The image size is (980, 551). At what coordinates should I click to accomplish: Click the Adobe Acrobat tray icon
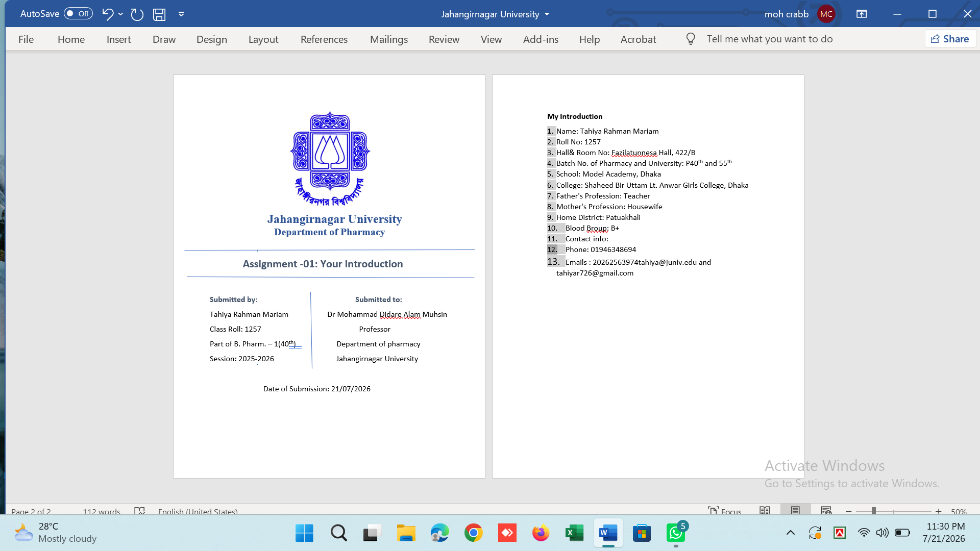840,533
